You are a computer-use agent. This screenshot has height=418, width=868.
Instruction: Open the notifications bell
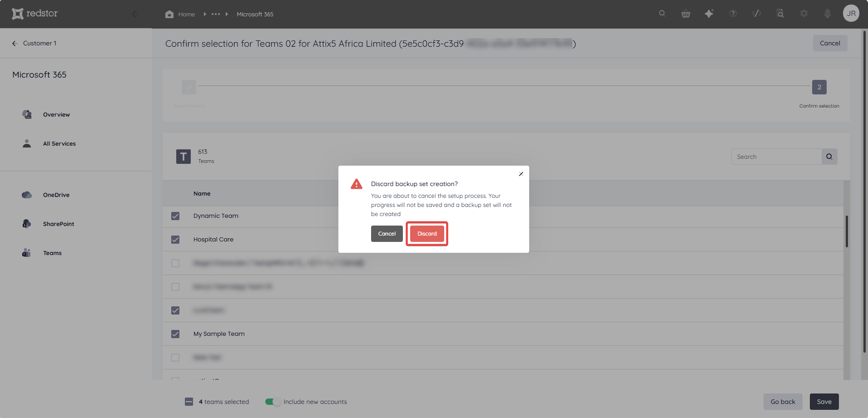coord(828,14)
